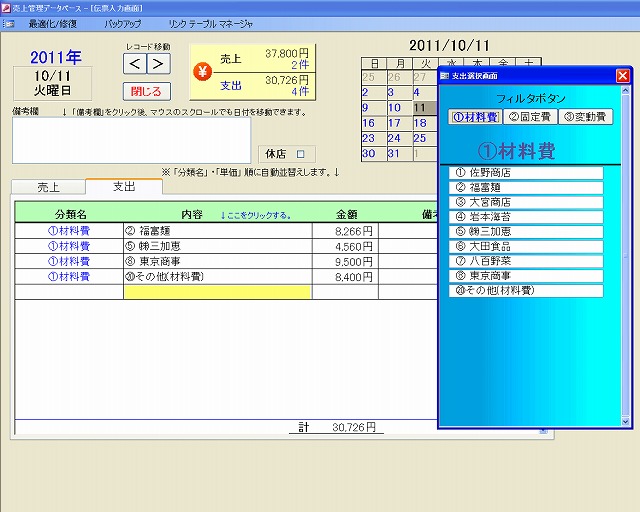Choose ③ 大宮商店 from the list
This screenshot has height=512, width=640.
click(526, 202)
